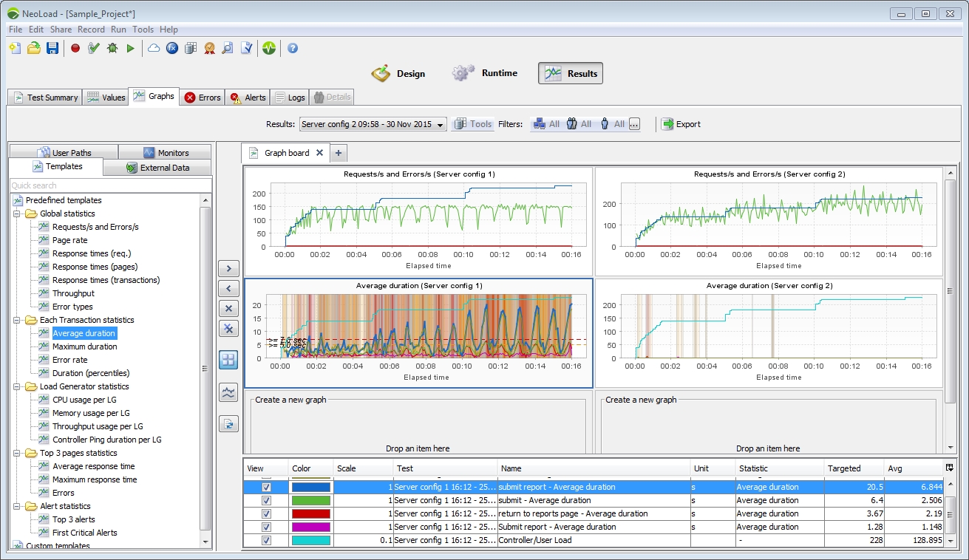Open the Tools menu
The width and height of the screenshot is (969, 560).
pos(143,30)
